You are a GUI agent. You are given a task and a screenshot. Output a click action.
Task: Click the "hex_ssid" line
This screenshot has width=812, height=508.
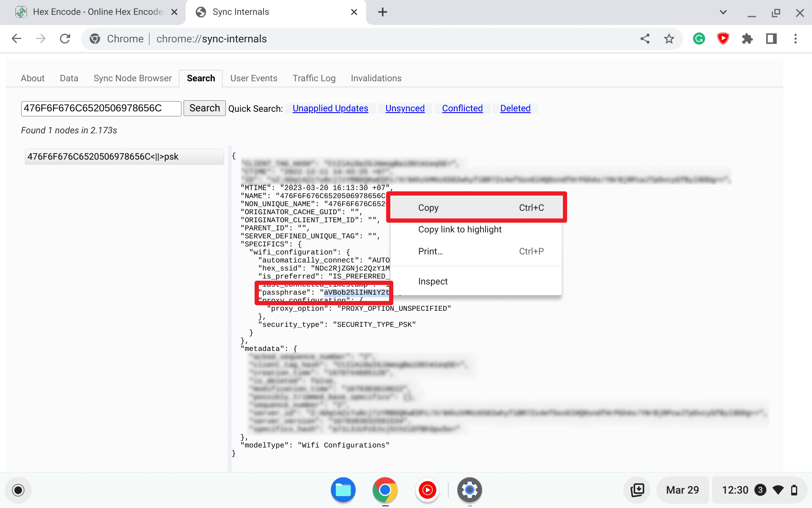point(324,268)
